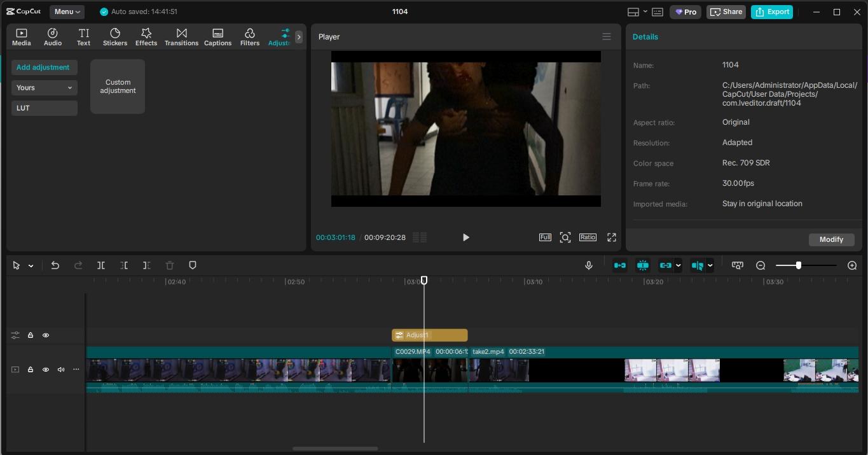This screenshot has width=868, height=455.
Task: Zoom out timeline with minus magnifier
Action: [x=761, y=265]
